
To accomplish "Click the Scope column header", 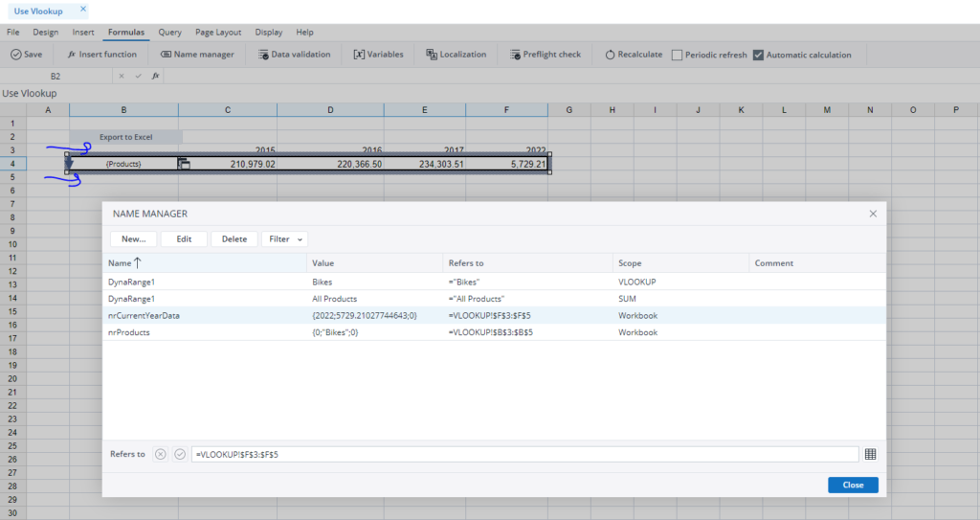I will coord(681,262).
